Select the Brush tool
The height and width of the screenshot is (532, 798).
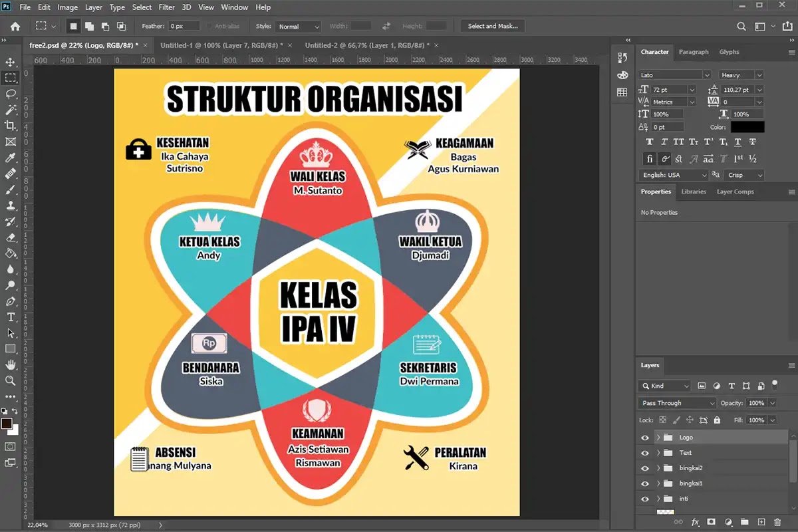pyautogui.click(x=11, y=190)
